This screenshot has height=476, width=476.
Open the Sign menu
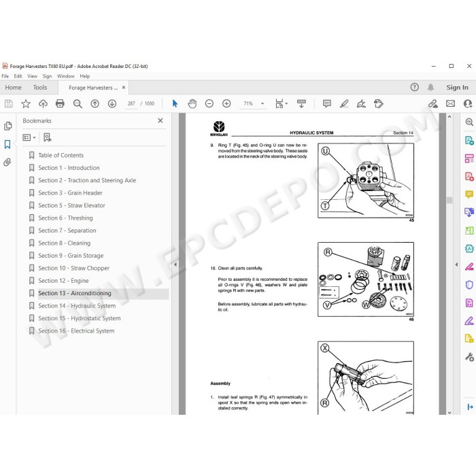47,76
